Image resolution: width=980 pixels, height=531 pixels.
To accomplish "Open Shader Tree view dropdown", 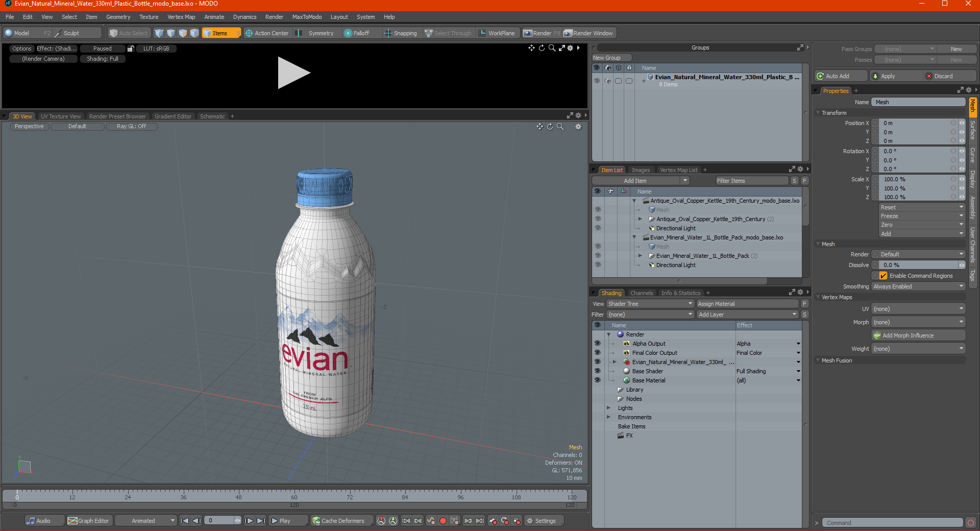I will tap(650, 304).
